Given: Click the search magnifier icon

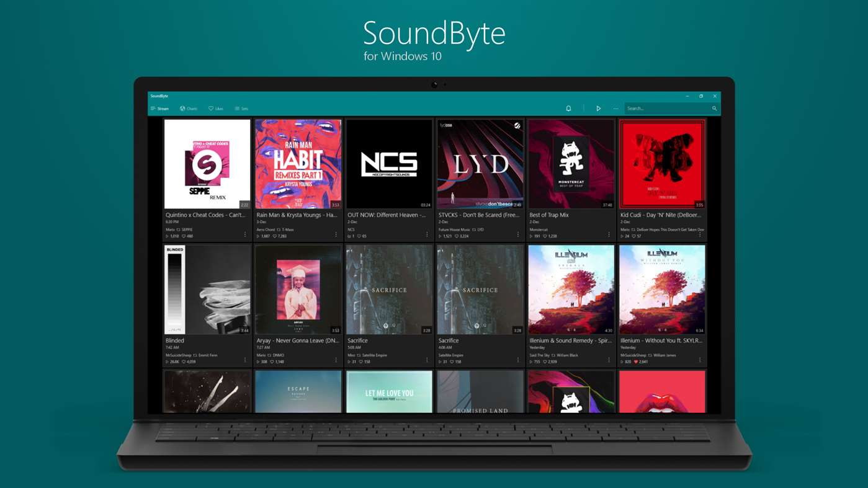Looking at the screenshot, I should 714,109.
